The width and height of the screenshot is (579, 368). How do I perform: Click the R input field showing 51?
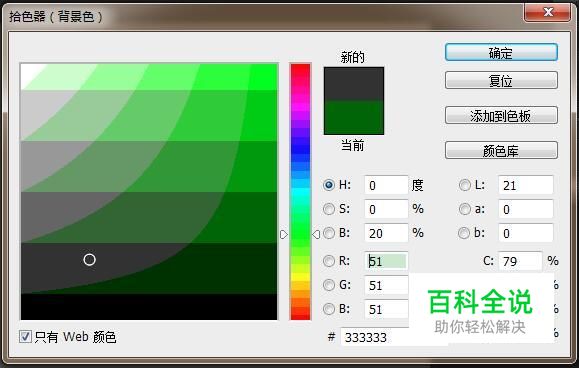click(x=386, y=261)
